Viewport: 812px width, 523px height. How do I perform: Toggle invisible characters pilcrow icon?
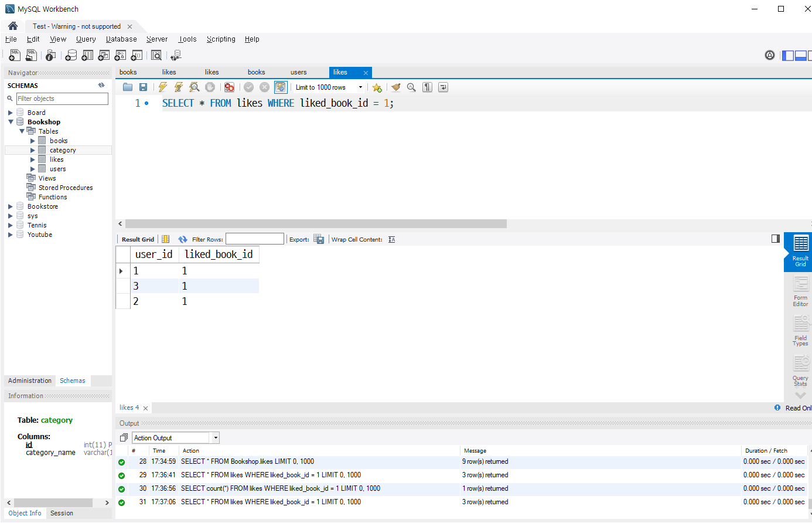[428, 87]
